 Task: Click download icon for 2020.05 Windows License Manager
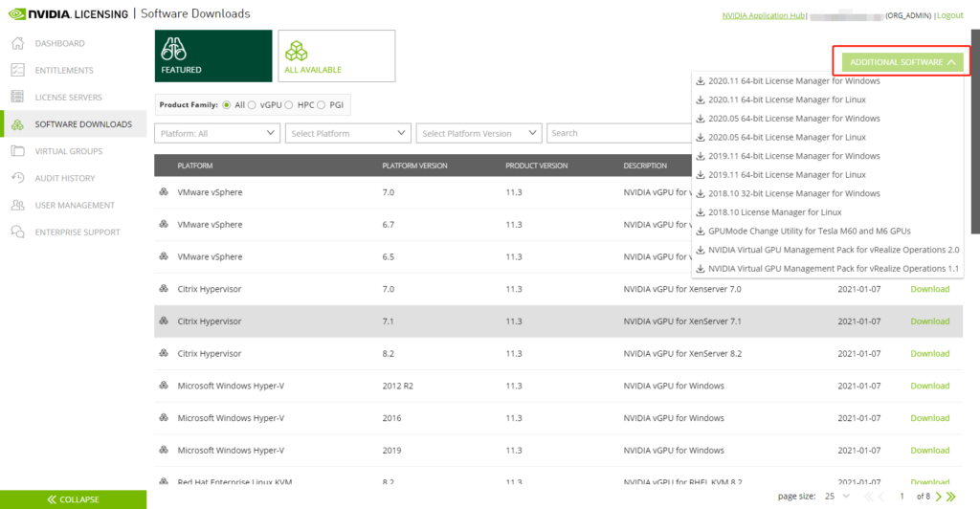click(x=701, y=118)
